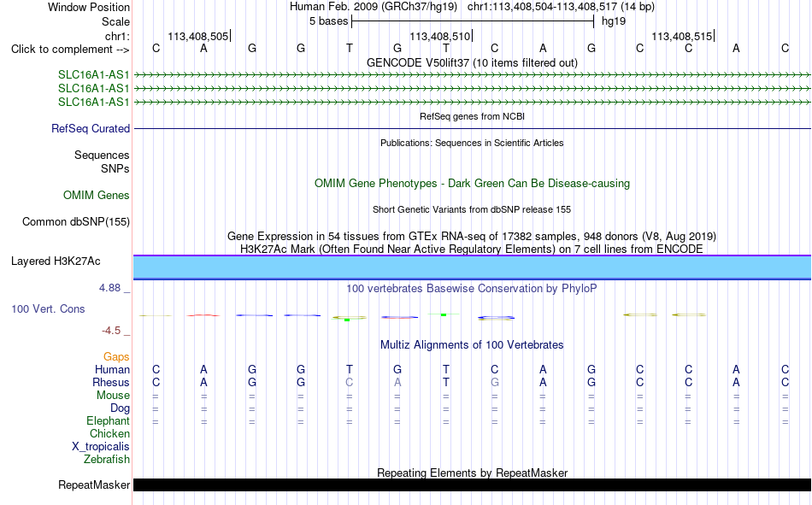Click the GTEx Gene Expression track title

472,237
